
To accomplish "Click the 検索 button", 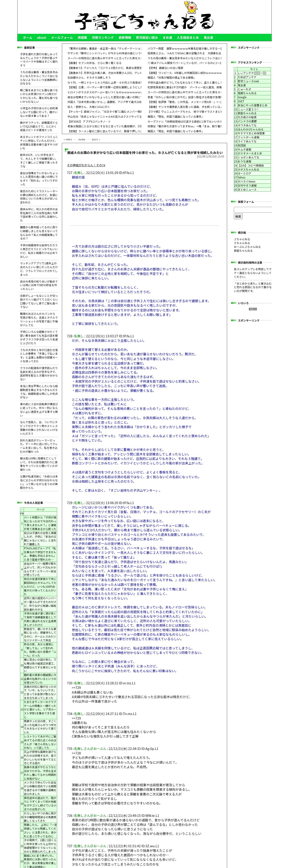I will (x=238, y=217).
